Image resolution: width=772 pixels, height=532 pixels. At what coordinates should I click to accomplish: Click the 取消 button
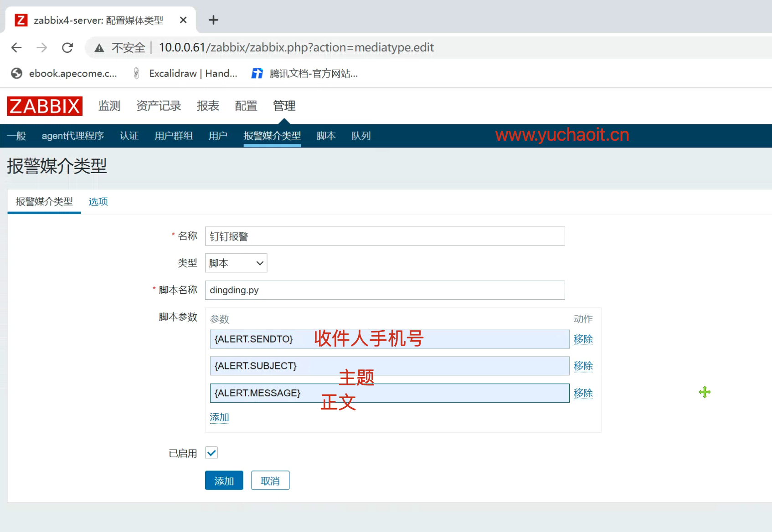(x=270, y=481)
